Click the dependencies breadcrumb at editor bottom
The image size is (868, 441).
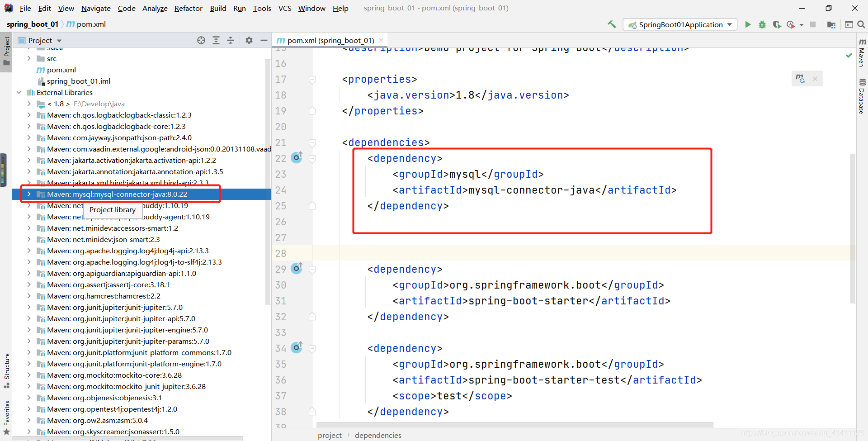(378, 435)
